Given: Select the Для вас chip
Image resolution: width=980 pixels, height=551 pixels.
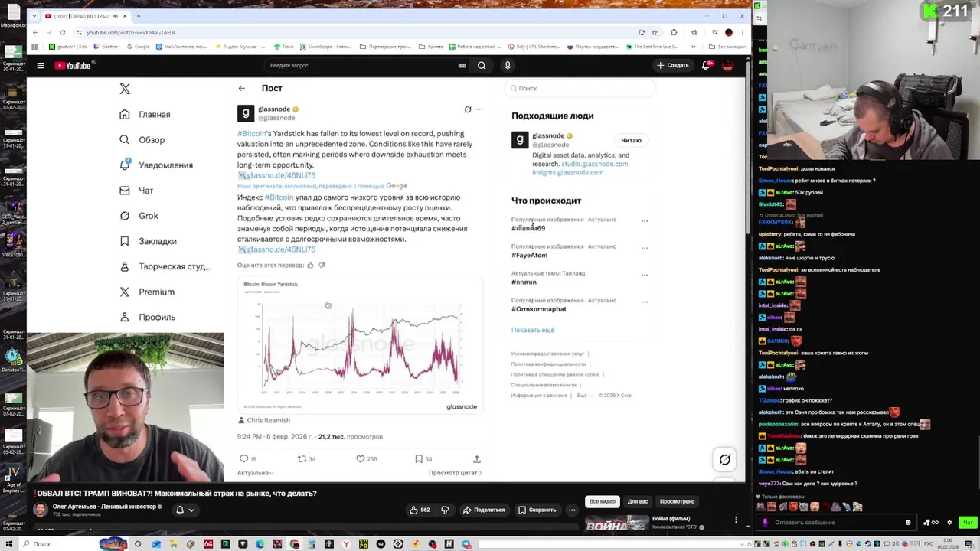Looking at the screenshot, I should [x=638, y=502].
